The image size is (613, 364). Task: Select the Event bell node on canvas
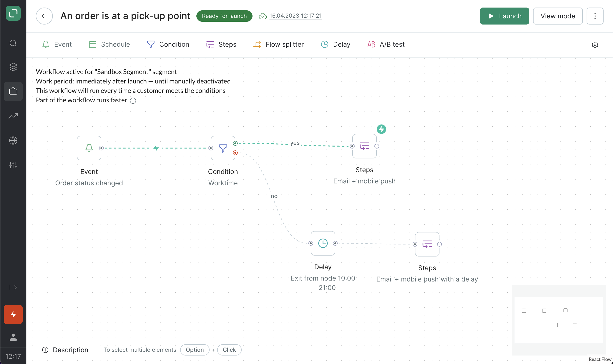(x=89, y=148)
